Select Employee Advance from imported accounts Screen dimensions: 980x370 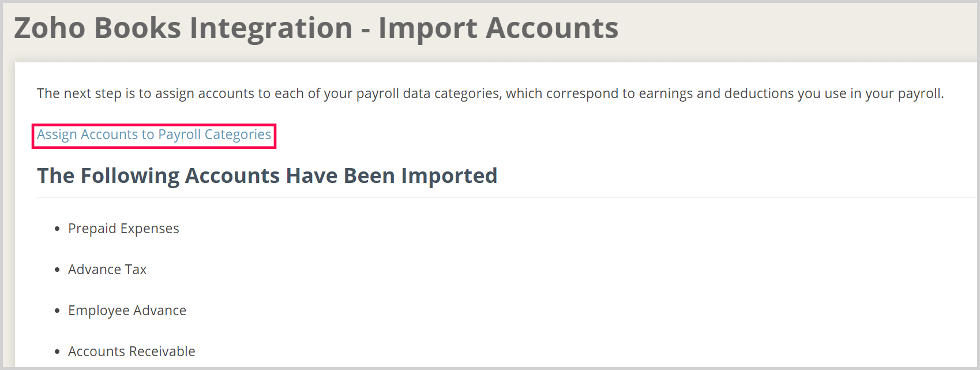click(x=127, y=310)
